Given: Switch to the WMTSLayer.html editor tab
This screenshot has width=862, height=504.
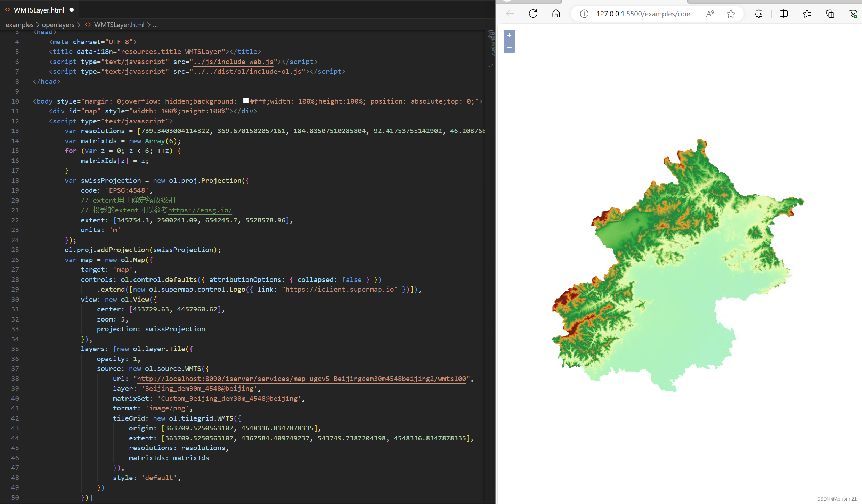Looking at the screenshot, I should (x=38, y=10).
